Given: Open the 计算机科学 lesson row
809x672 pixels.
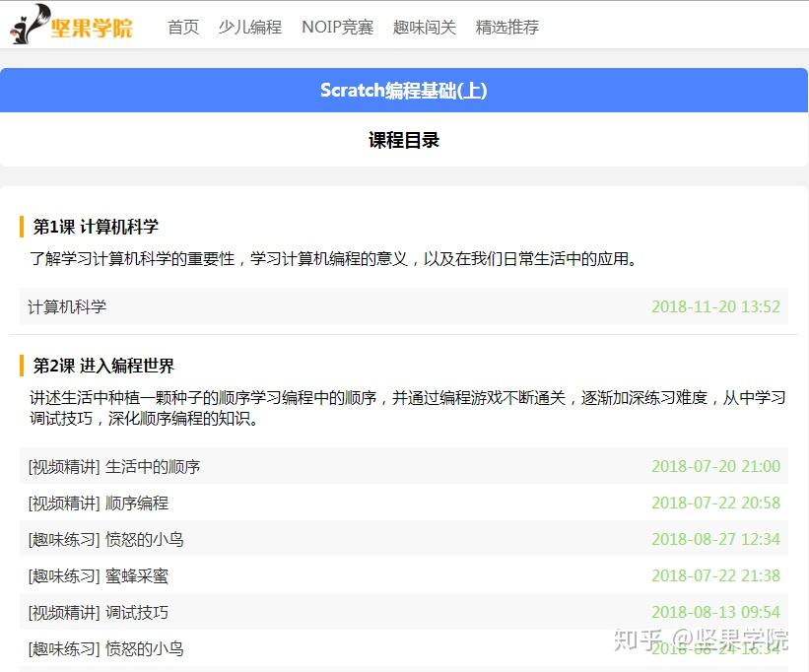Looking at the screenshot, I should click(403, 306).
